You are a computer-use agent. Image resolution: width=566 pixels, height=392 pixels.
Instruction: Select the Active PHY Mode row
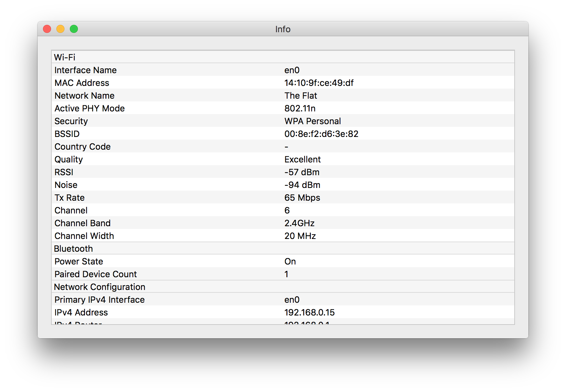pyautogui.click(x=89, y=108)
